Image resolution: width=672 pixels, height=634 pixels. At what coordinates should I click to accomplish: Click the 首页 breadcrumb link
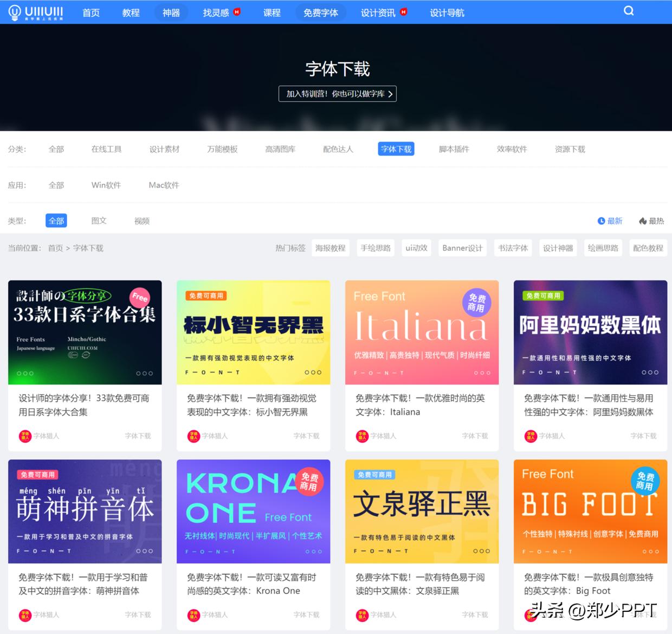tap(55, 248)
